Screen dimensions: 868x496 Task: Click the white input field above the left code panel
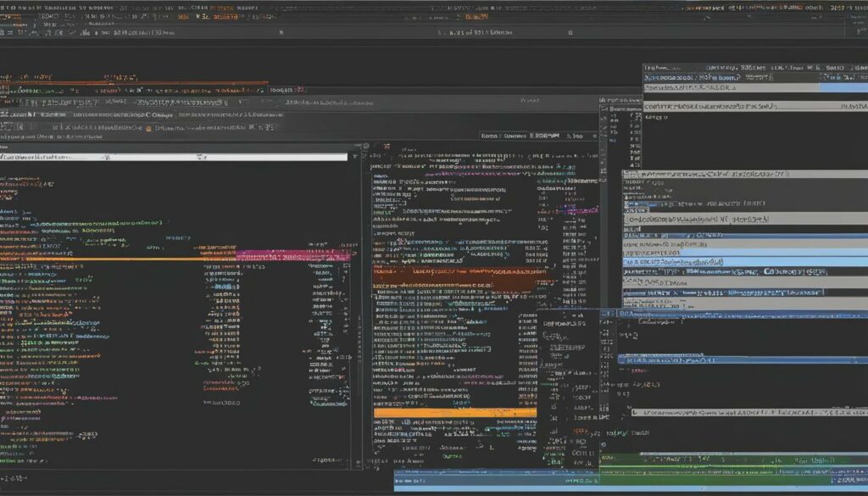(173, 157)
